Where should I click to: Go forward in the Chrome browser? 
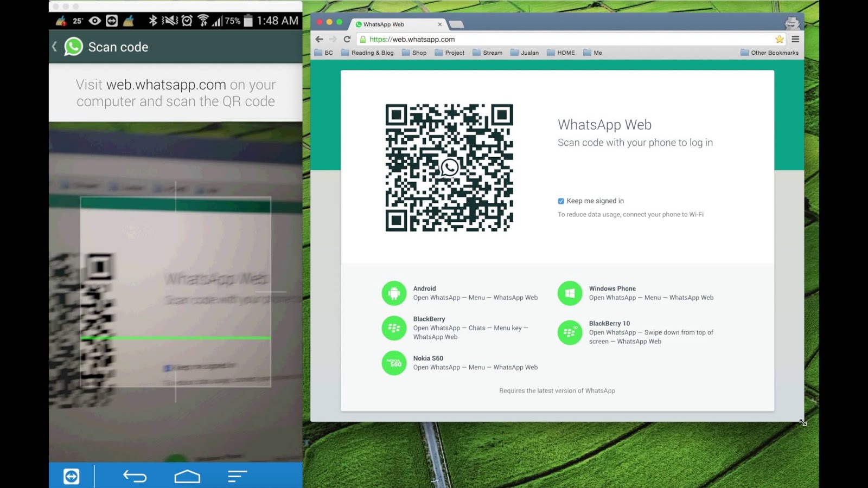pos(333,39)
